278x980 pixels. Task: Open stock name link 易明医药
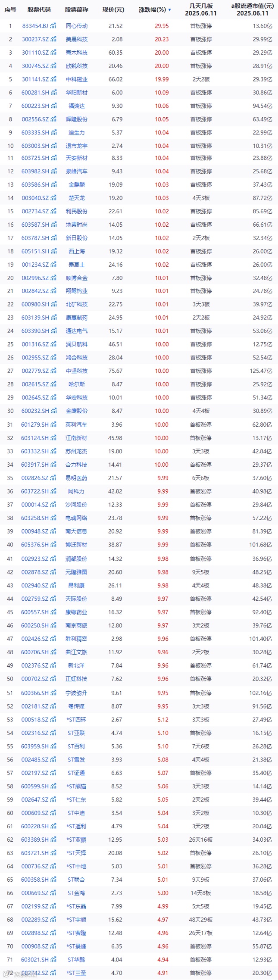tap(77, 478)
